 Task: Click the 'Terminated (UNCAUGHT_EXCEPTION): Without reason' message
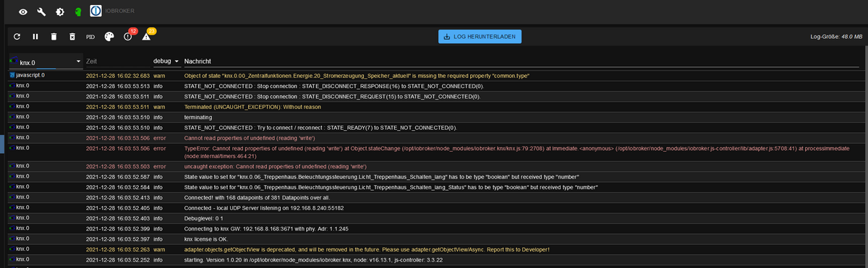(252, 106)
